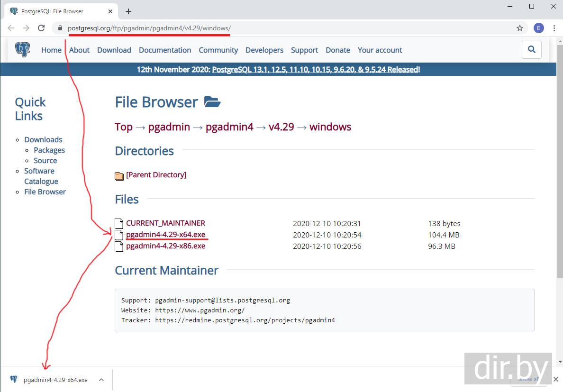The image size is (563, 392).
Task: Open the Download menu item
Action: 114,50
